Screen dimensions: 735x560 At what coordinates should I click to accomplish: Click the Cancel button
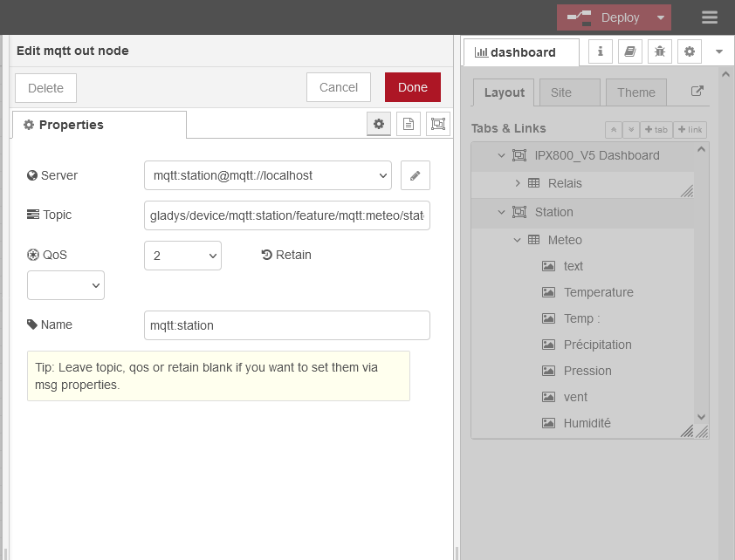[x=339, y=87]
